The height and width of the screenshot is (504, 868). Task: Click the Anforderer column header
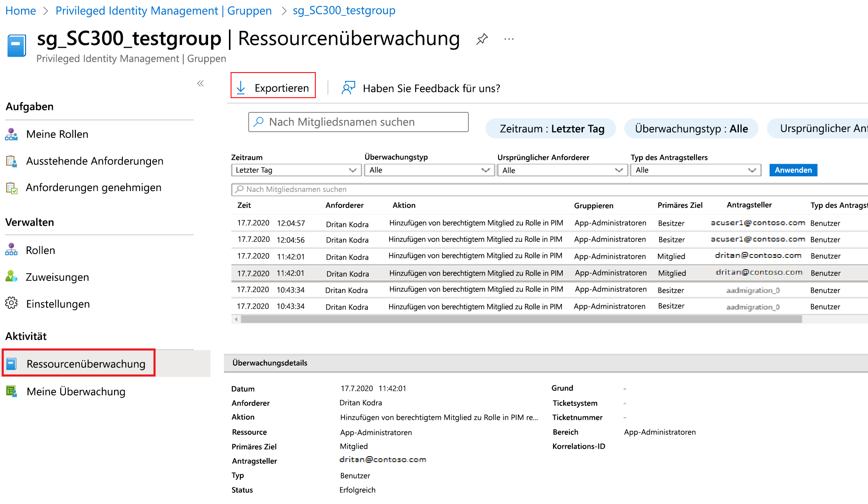tap(344, 205)
